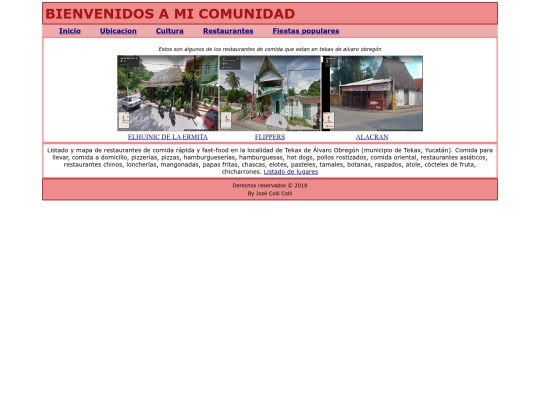Click the Derechos reservados © 2018 text
The height and width of the screenshot is (405, 540).
(270, 185)
